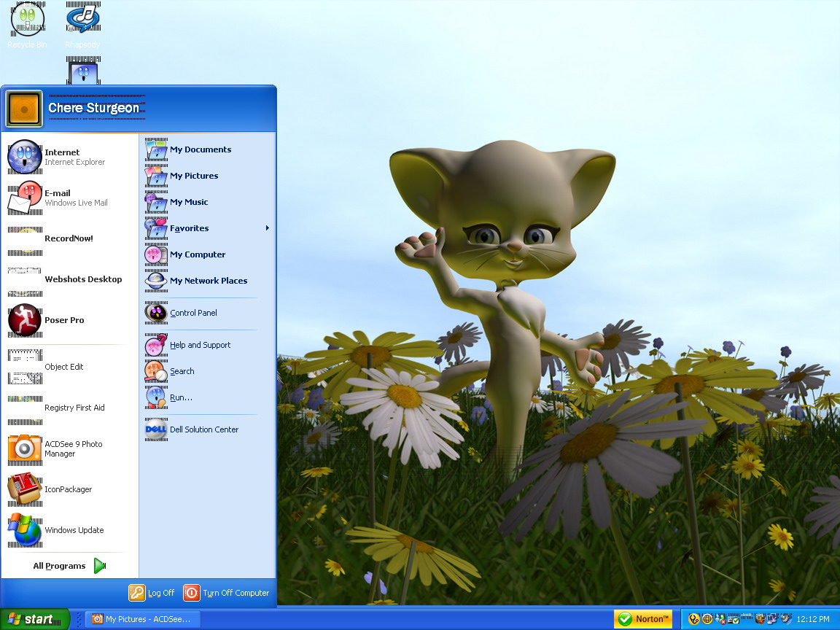Open Internet Explorer from Start menu
The height and width of the screenshot is (630, 840).
[x=56, y=157]
